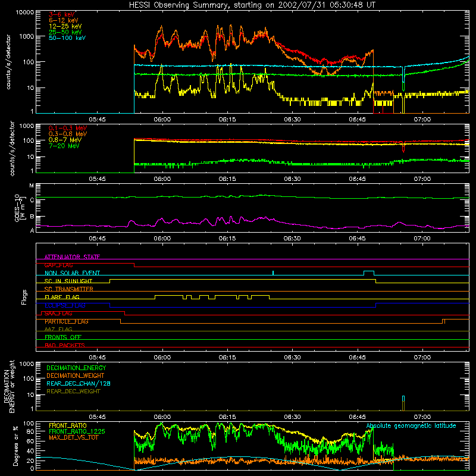Select the 25-50 keV legend label

65,32
